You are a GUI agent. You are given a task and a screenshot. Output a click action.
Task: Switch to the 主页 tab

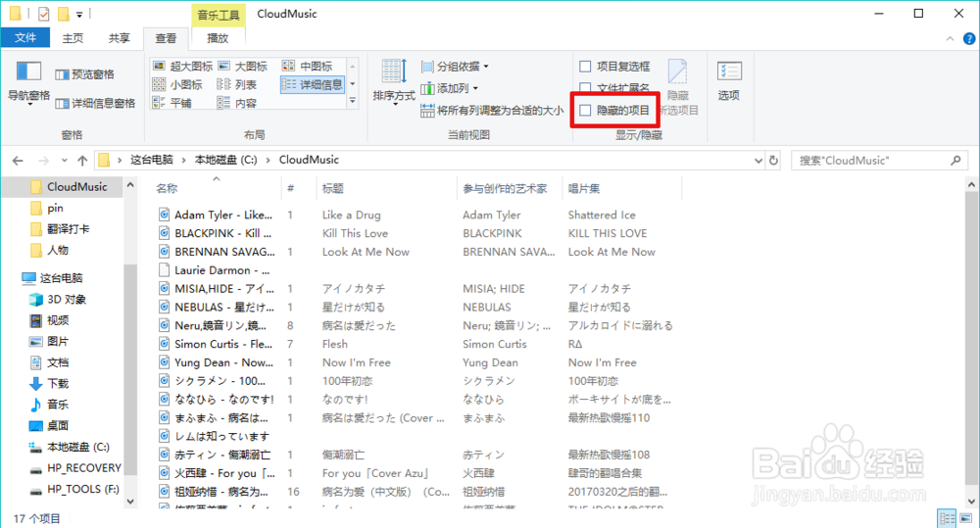click(x=73, y=38)
